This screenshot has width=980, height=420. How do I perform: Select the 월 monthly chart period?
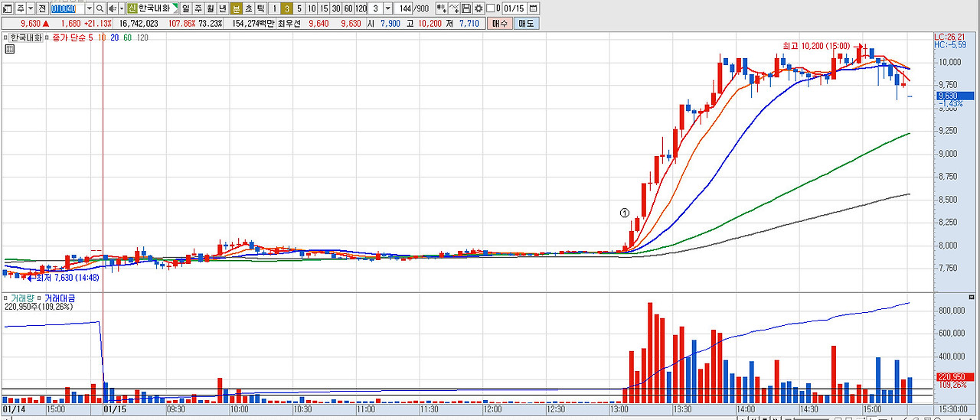211,8
